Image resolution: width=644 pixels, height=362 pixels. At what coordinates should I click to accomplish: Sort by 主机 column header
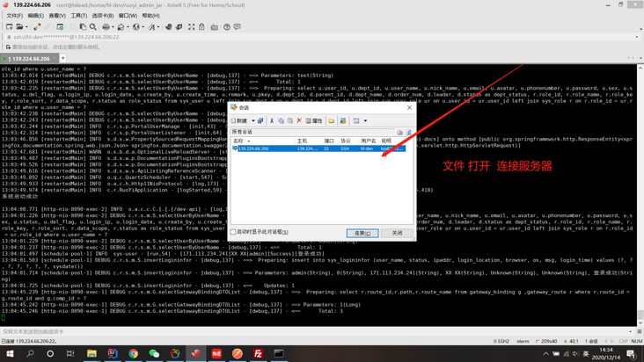click(308, 141)
